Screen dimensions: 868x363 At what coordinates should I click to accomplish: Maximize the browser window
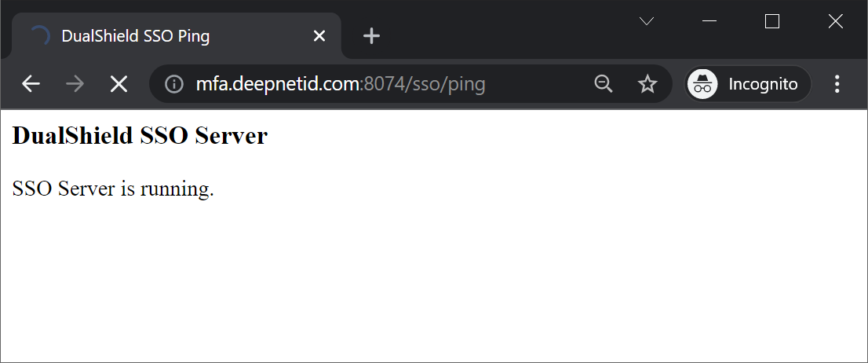tap(772, 21)
